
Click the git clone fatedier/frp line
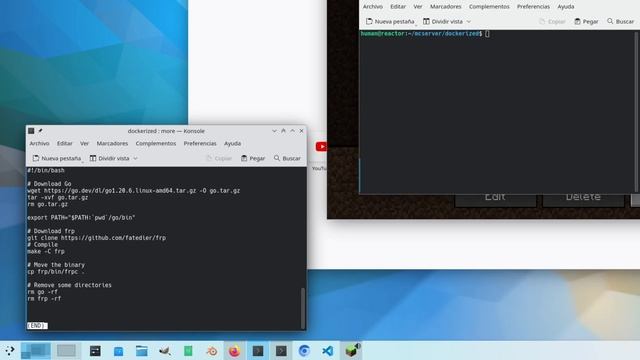(x=96, y=238)
